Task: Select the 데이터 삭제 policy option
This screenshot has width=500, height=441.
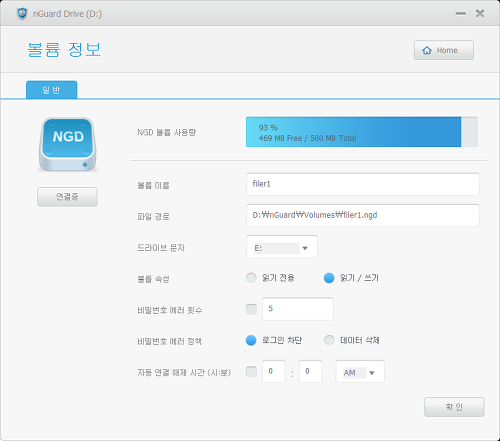Action: coord(329,340)
